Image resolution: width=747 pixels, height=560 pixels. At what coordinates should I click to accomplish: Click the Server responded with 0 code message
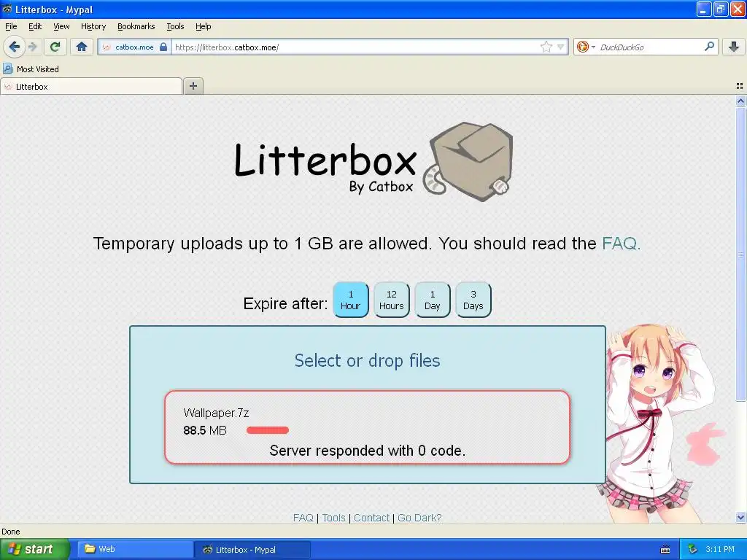pos(368,451)
